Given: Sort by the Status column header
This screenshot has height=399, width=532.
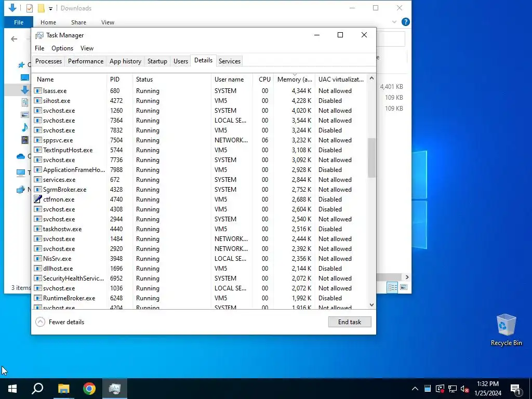Looking at the screenshot, I should tap(172, 79).
